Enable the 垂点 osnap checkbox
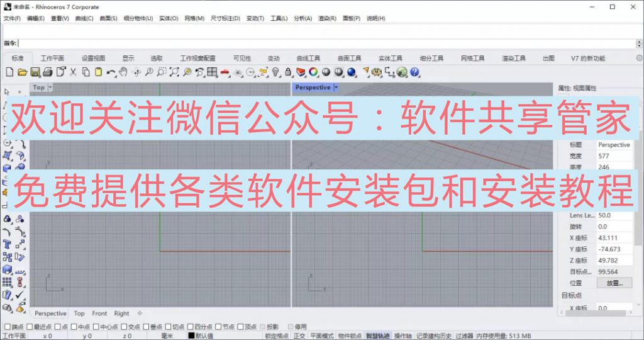 [146, 327]
